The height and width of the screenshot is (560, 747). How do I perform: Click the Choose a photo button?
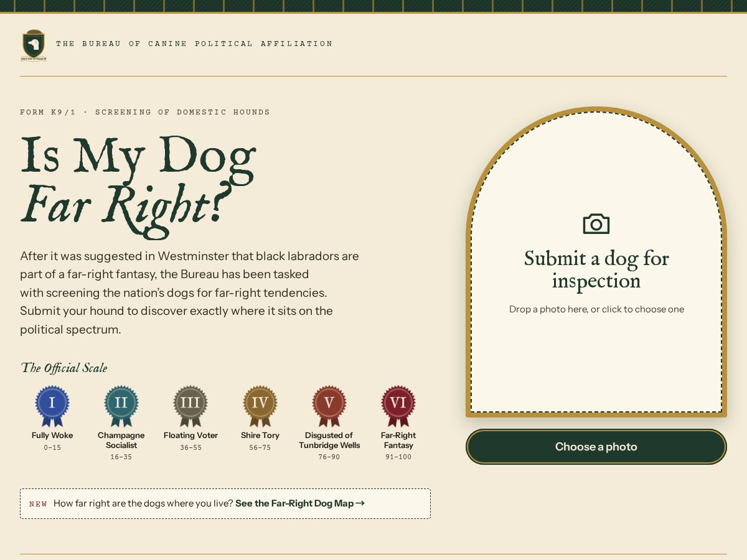click(596, 447)
